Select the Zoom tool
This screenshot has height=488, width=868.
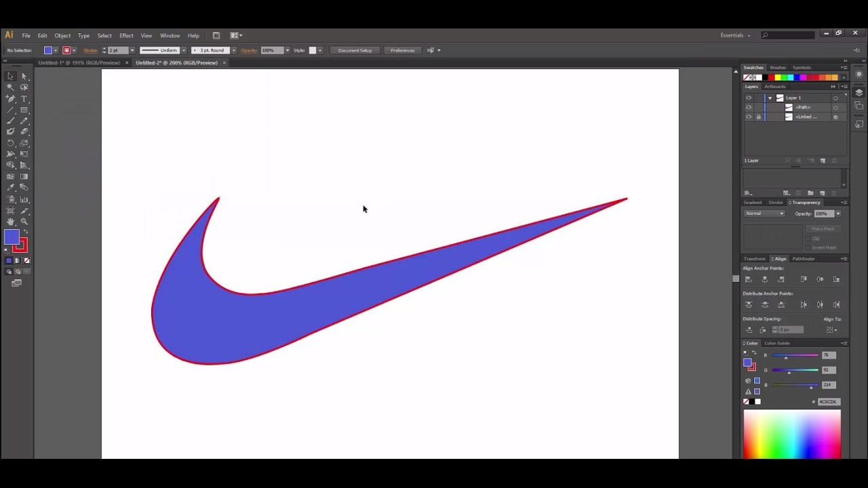24,221
